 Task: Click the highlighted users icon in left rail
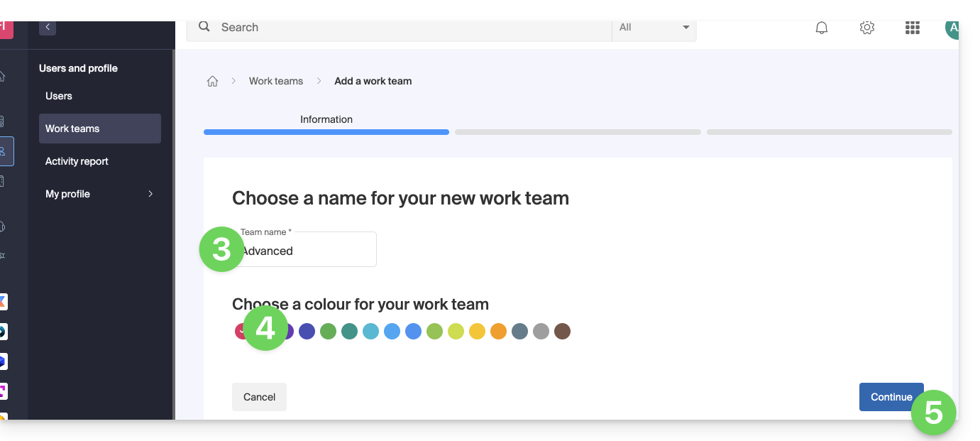(4, 151)
